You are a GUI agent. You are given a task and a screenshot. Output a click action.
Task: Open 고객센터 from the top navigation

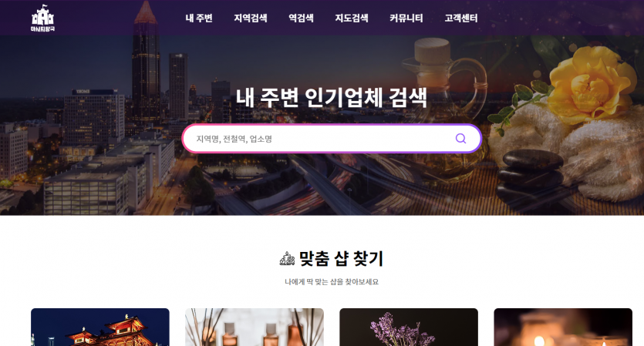pos(460,18)
